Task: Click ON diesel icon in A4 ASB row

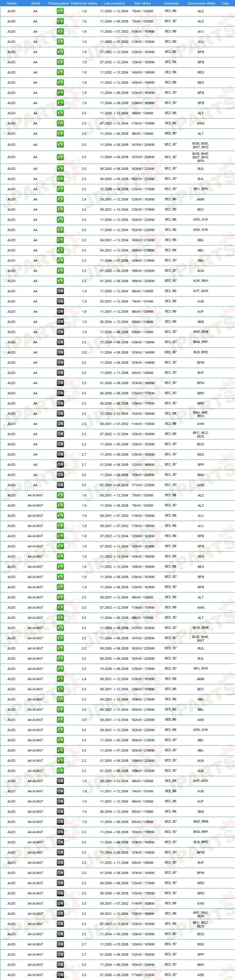Action: pos(60,485)
